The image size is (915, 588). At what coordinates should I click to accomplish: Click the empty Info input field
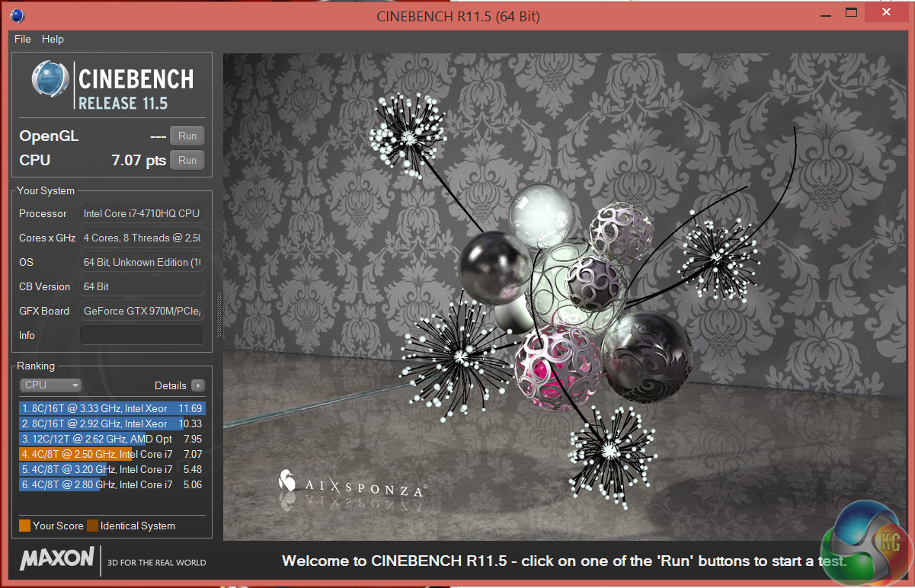tap(142, 335)
